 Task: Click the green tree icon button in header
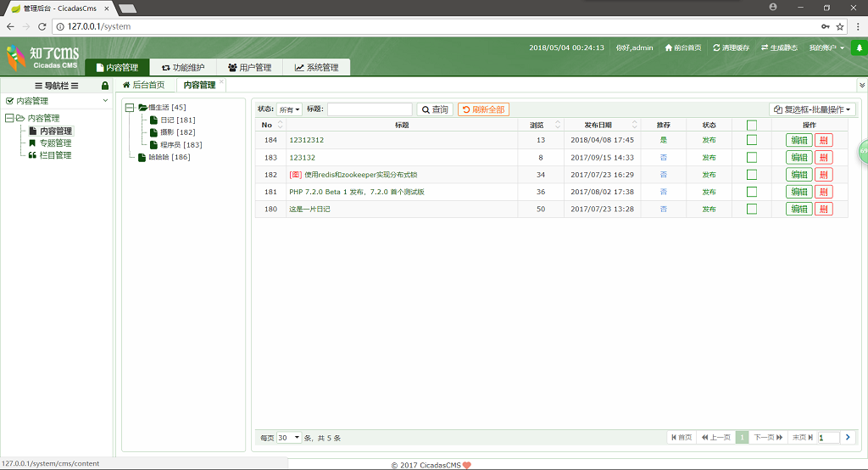pos(858,48)
